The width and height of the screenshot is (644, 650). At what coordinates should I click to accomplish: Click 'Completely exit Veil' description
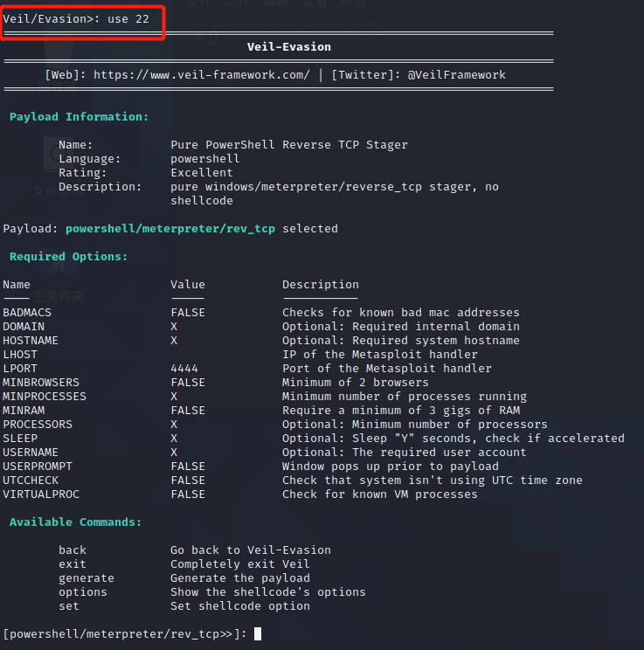pos(240,564)
